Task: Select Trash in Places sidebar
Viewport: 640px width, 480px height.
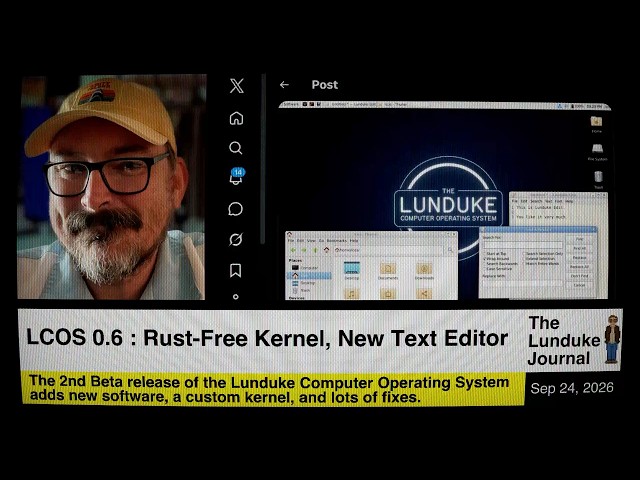Action: point(302,290)
